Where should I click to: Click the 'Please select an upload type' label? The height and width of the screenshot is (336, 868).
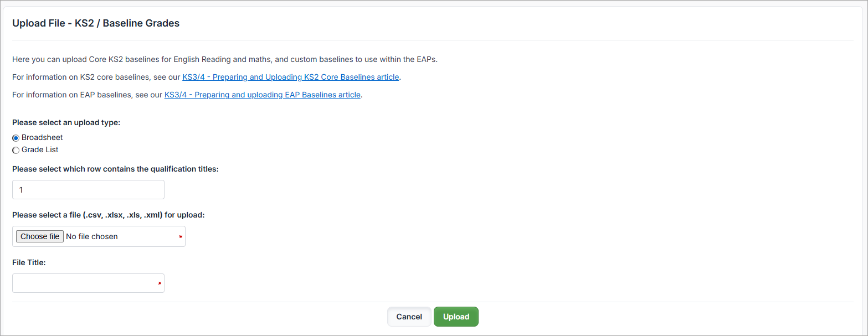pyautogui.click(x=66, y=122)
